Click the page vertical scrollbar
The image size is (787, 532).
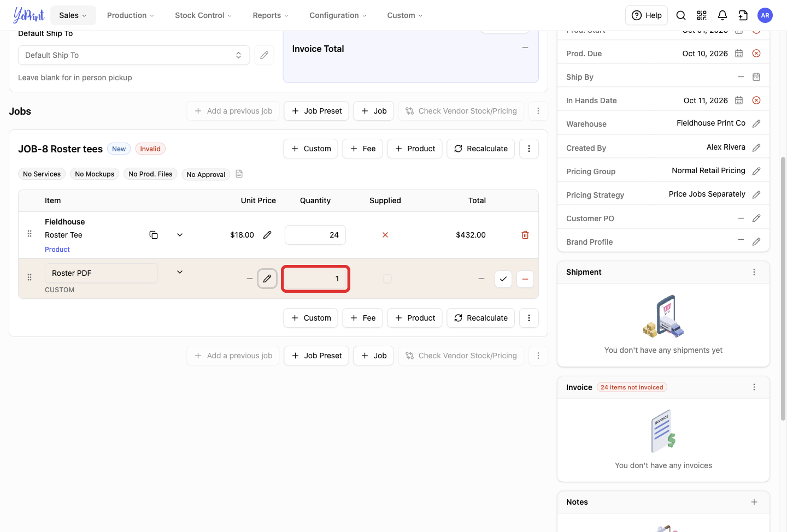[783, 288]
